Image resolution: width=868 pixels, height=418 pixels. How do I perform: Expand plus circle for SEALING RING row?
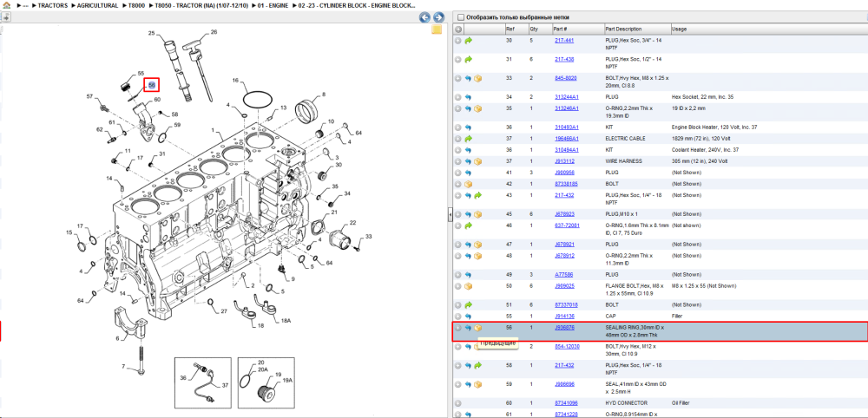coord(458,327)
